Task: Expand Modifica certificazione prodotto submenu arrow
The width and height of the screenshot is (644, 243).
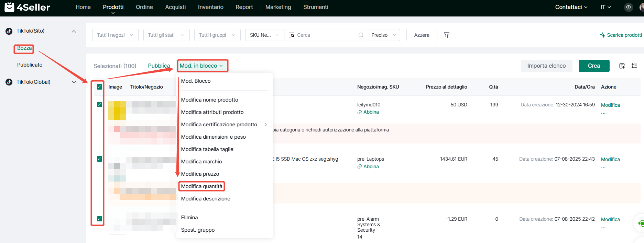Action: click(266, 125)
